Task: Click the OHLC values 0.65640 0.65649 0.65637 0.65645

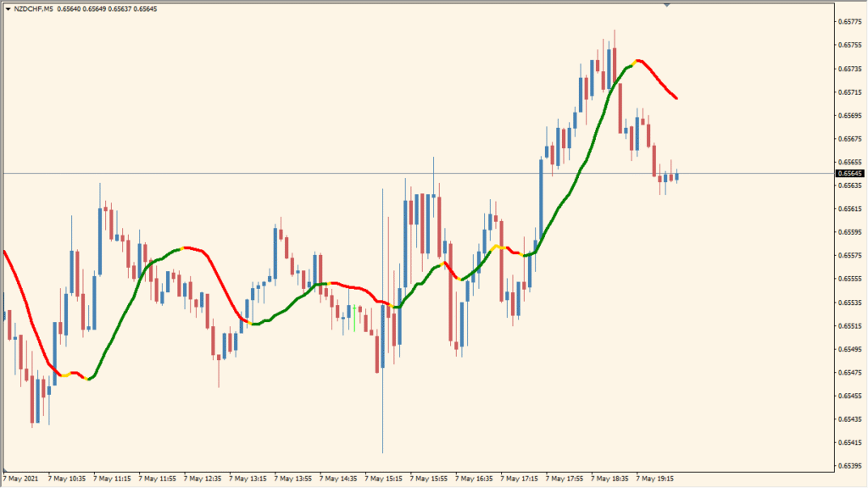Action: 107,8
